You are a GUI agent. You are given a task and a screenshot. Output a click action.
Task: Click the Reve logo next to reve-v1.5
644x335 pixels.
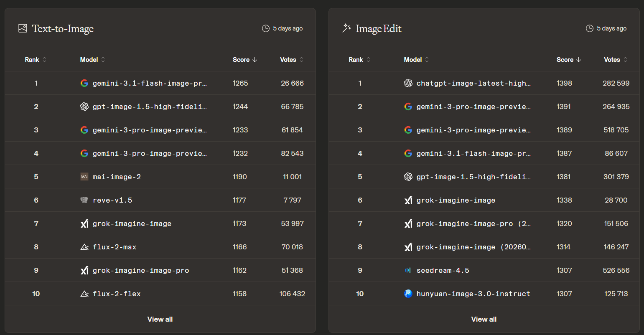pos(84,200)
